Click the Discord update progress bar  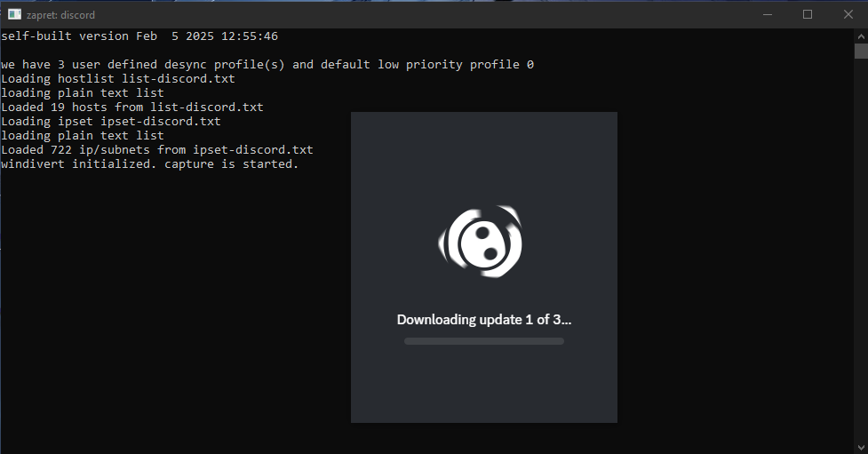[x=483, y=341]
